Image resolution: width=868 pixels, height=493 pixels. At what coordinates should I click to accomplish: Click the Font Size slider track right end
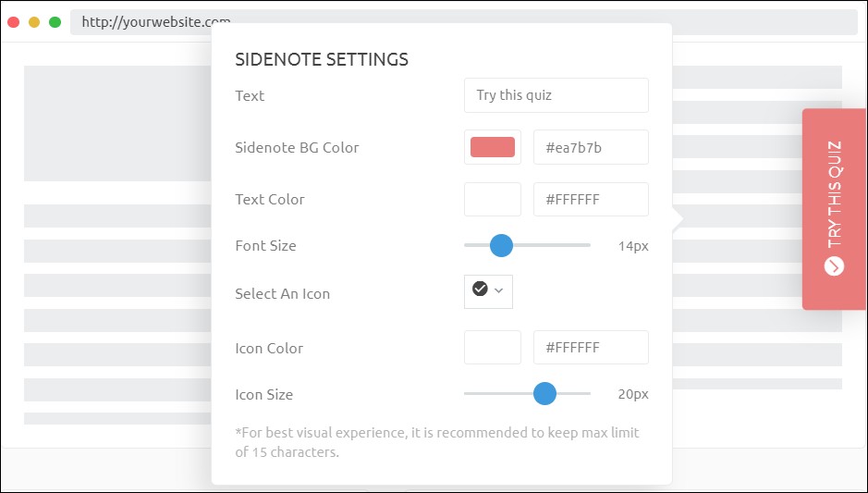point(586,245)
